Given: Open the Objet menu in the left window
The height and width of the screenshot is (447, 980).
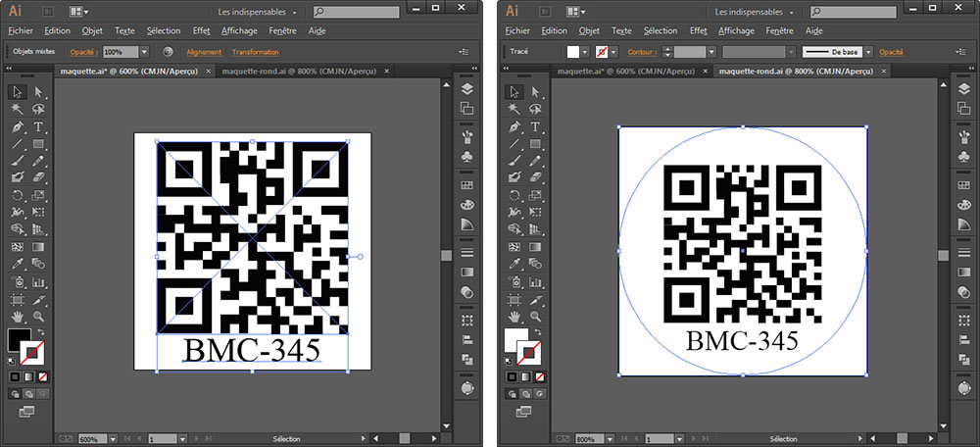Looking at the screenshot, I should pos(92,30).
